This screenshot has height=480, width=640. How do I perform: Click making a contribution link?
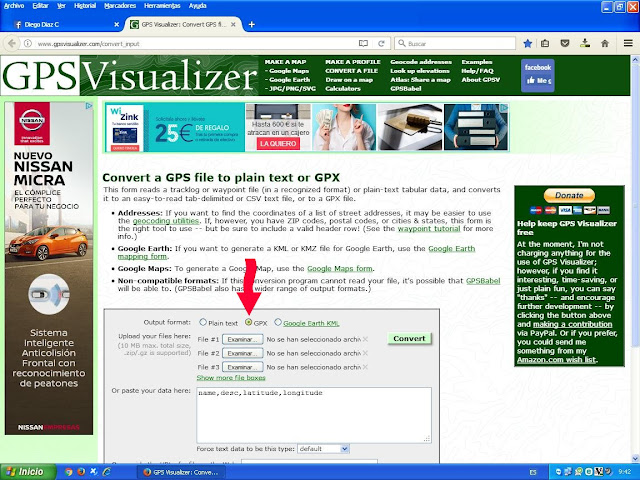(x=572, y=324)
